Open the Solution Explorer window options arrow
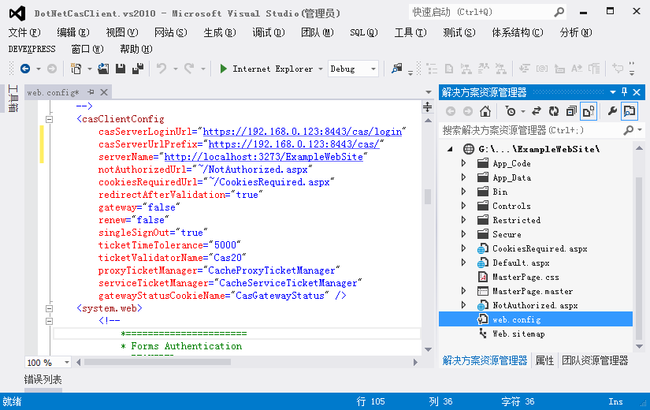650x410 pixels. [613, 92]
